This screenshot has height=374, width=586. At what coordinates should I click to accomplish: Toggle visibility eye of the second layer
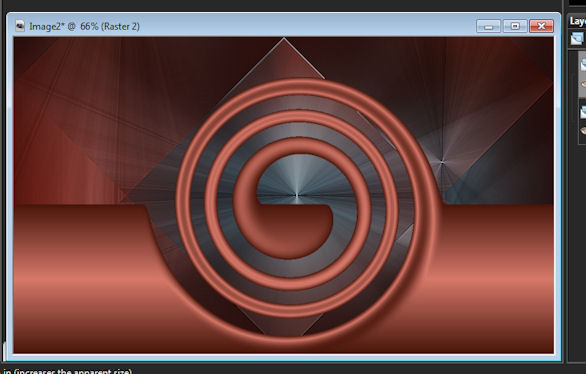click(x=583, y=130)
